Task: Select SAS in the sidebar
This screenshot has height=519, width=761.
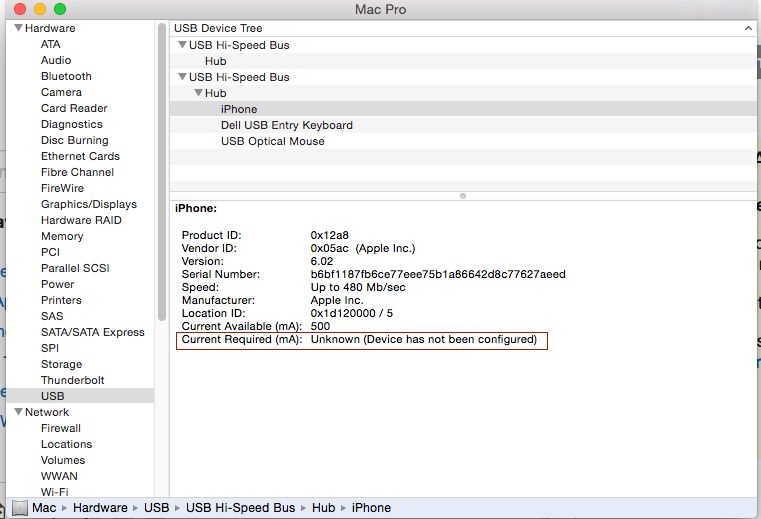Action: pos(52,317)
